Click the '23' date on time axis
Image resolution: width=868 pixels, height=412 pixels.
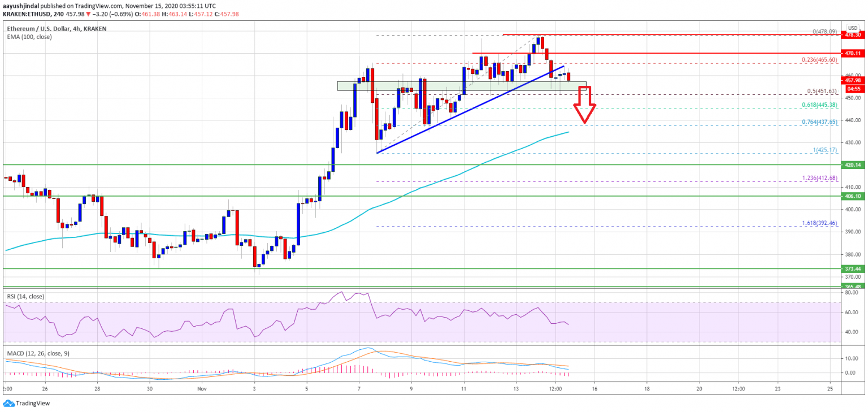(x=778, y=389)
